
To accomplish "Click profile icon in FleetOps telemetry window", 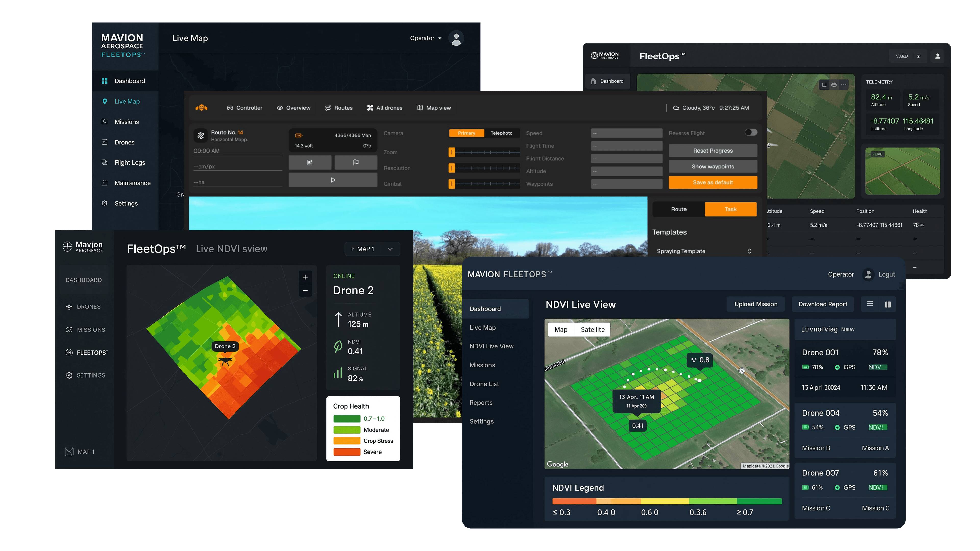I will tap(937, 56).
